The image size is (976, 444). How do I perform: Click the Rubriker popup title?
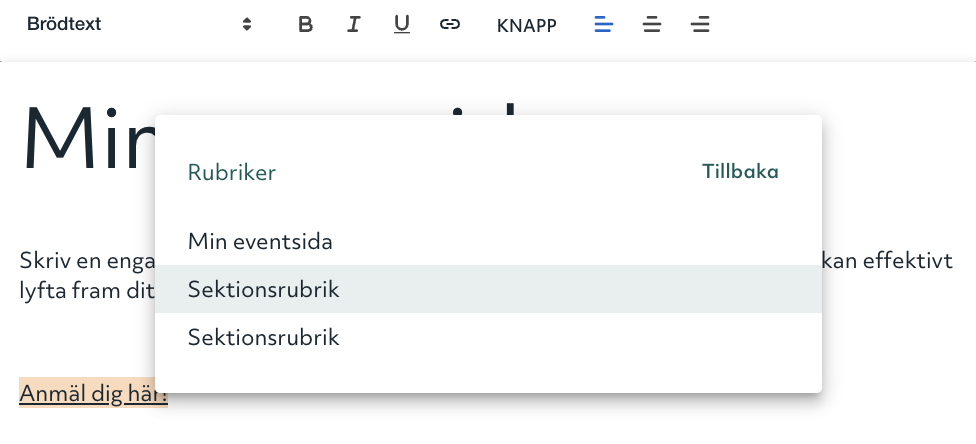pos(232,172)
